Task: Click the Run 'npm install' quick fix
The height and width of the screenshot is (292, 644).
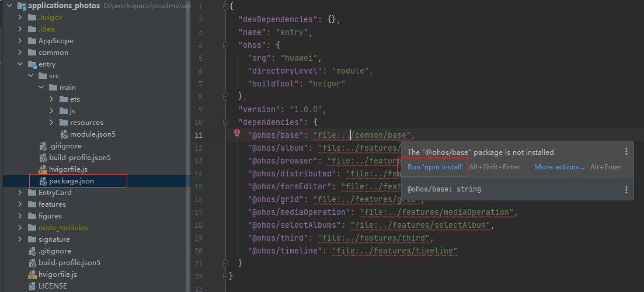Action: (x=435, y=167)
